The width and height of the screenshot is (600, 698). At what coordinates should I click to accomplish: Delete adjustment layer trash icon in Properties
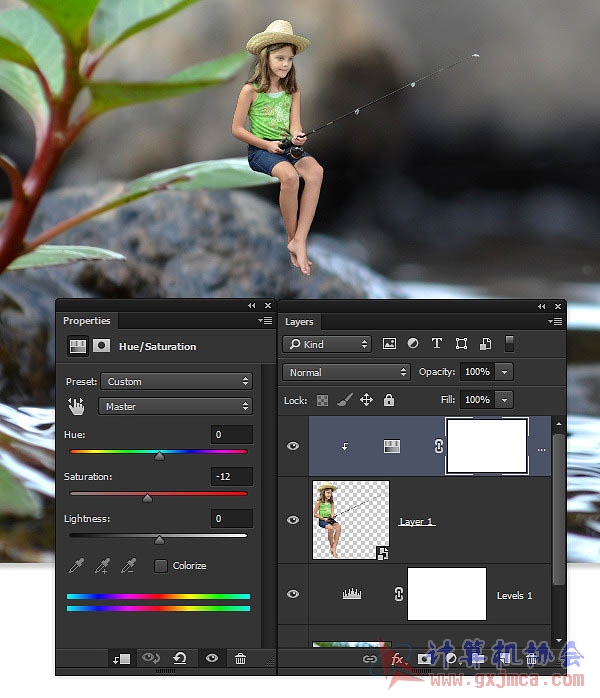240,658
